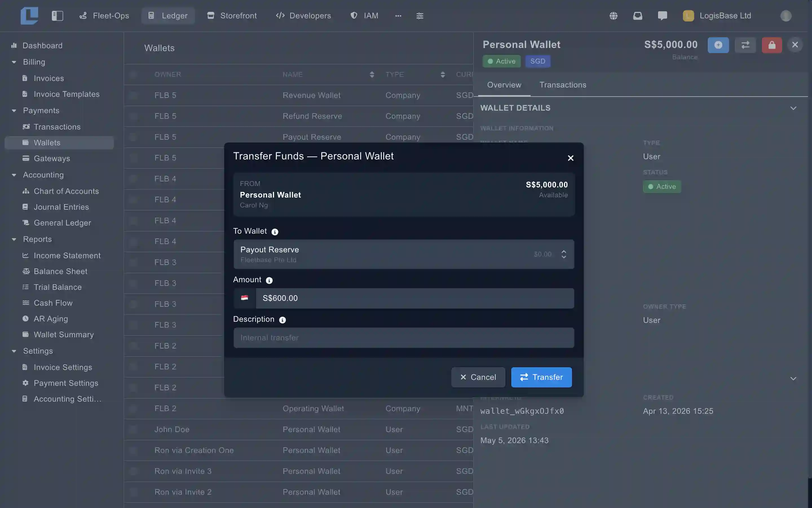Screen dimensions: 812x508
Task: Open the IAM module
Action: 364,16
